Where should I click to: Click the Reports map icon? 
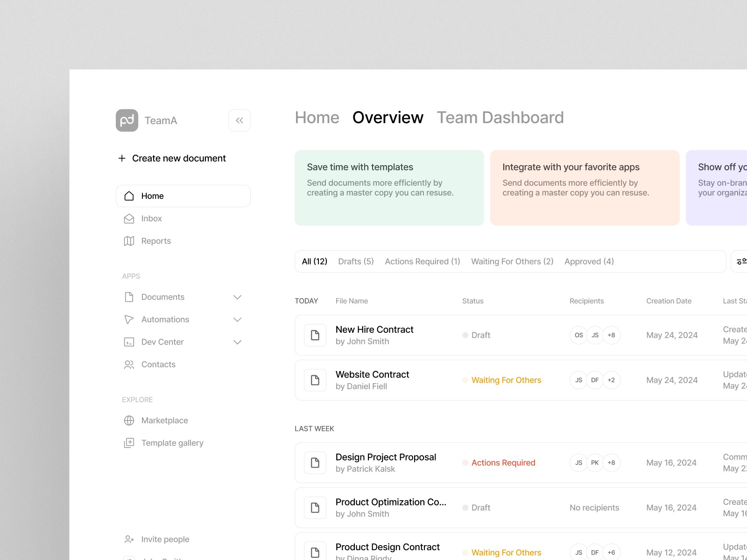click(x=129, y=241)
